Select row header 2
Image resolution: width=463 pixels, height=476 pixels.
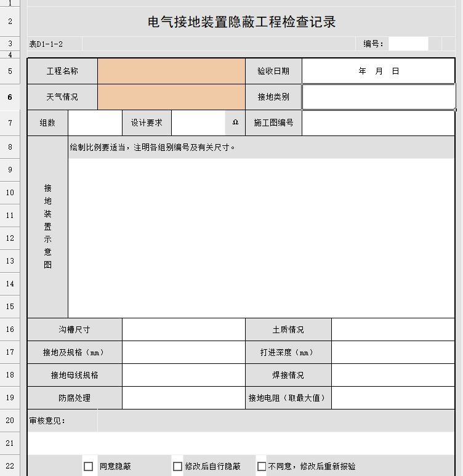click(x=10, y=22)
